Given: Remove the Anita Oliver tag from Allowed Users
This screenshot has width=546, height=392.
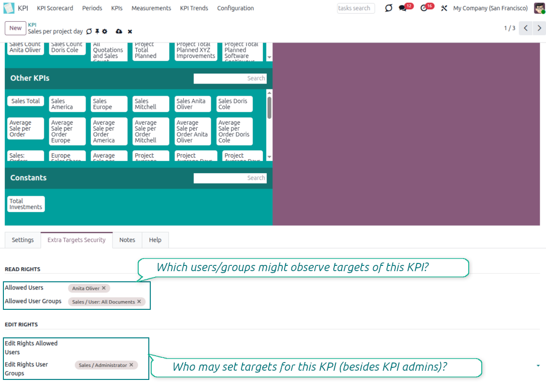Looking at the screenshot, I should [x=104, y=288].
